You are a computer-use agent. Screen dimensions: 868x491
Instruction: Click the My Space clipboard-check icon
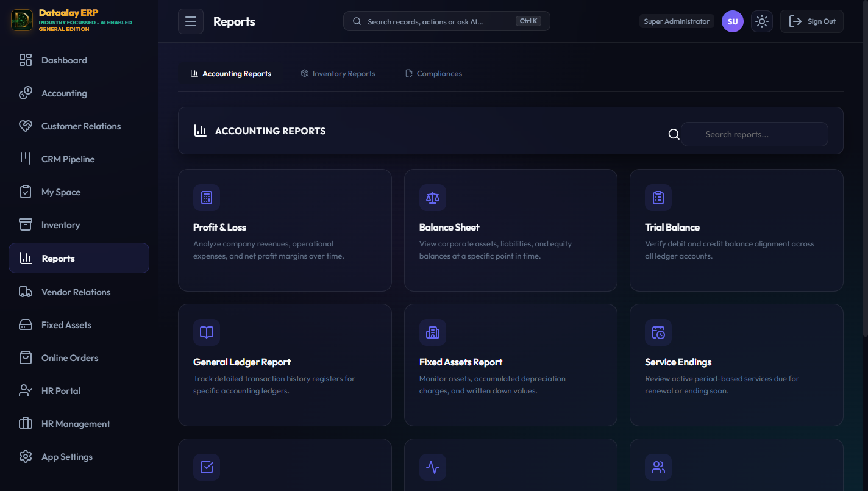pos(26,192)
